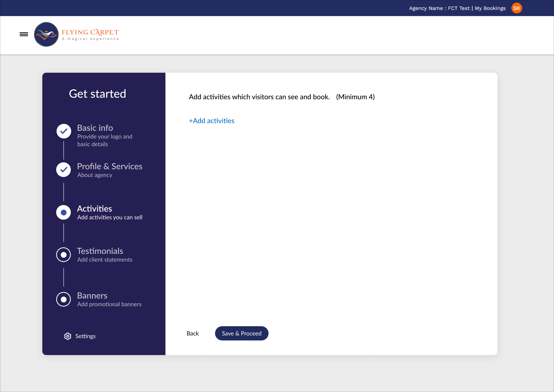Click the Back button
The width and height of the screenshot is (554, 392).
click(193, 333)
